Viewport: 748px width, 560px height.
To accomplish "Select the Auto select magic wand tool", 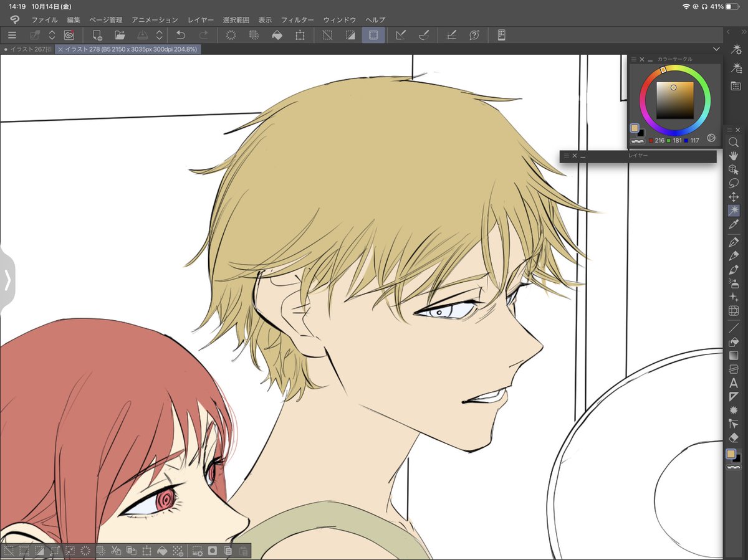I will click(x=734, y=211).
